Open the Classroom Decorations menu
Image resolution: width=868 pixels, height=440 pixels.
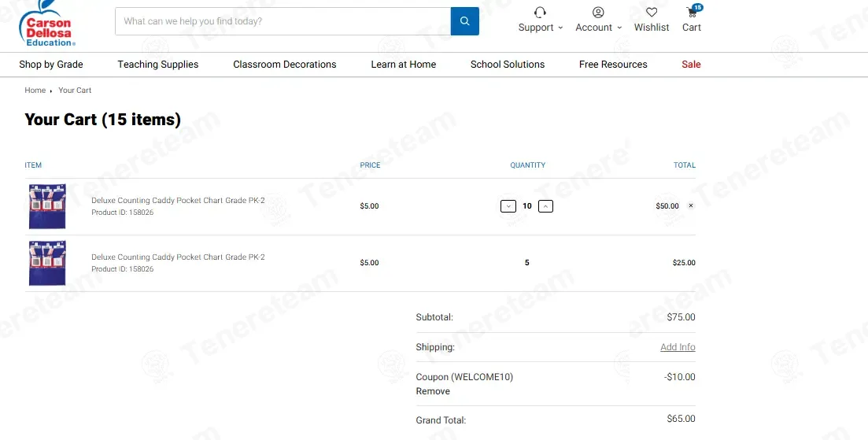[285, 65]
